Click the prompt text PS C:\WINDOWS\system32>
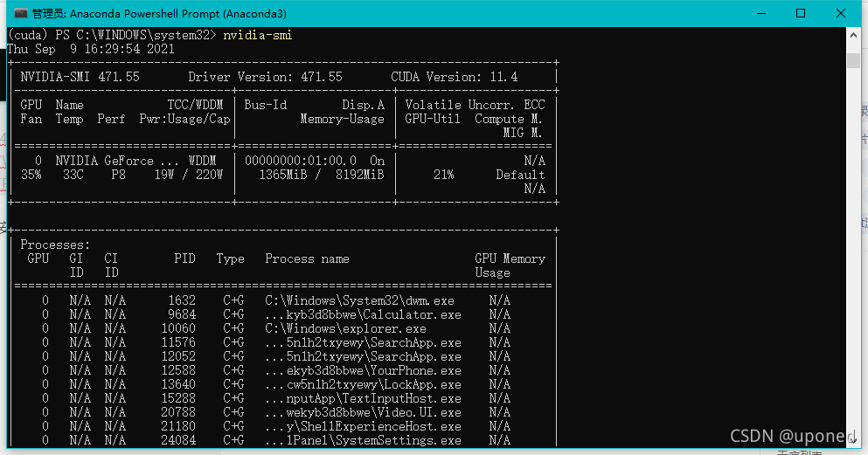 [135, 36]
